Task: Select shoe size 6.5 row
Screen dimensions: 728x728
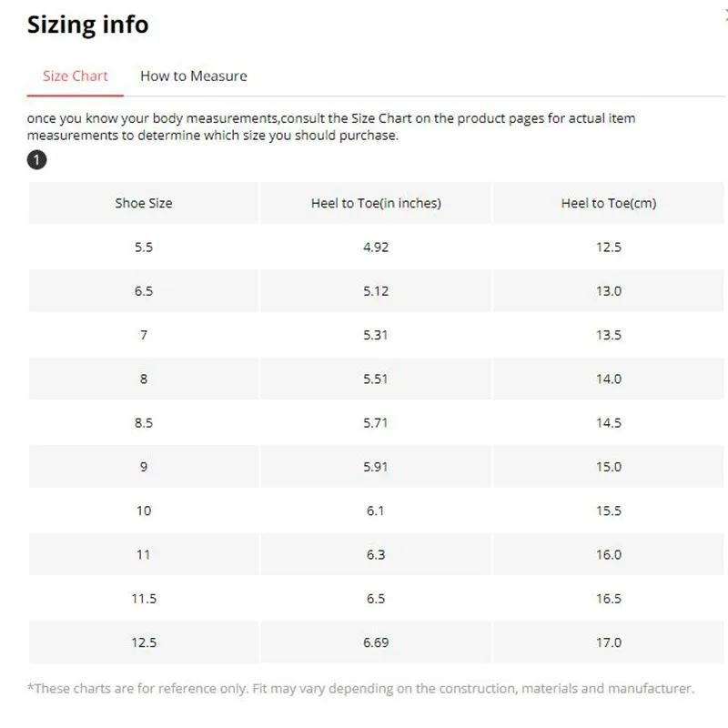Action: pyautogui.click(x=376, y=290)
